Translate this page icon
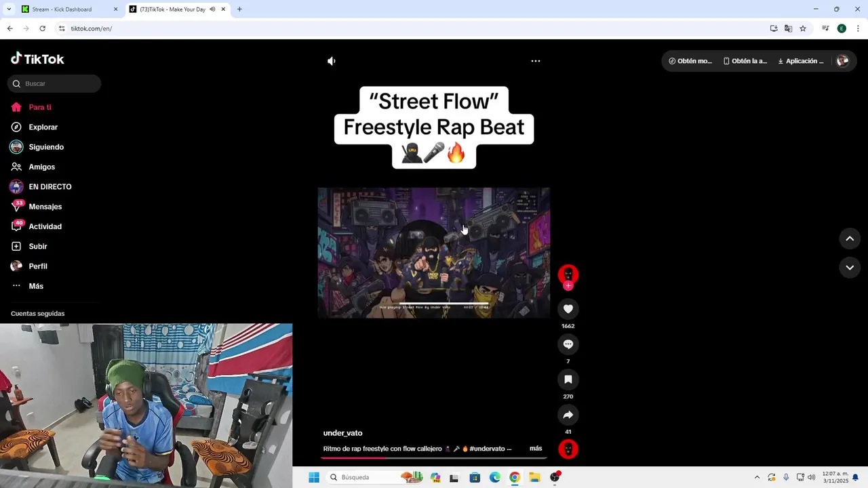 (x=788, y=28)
